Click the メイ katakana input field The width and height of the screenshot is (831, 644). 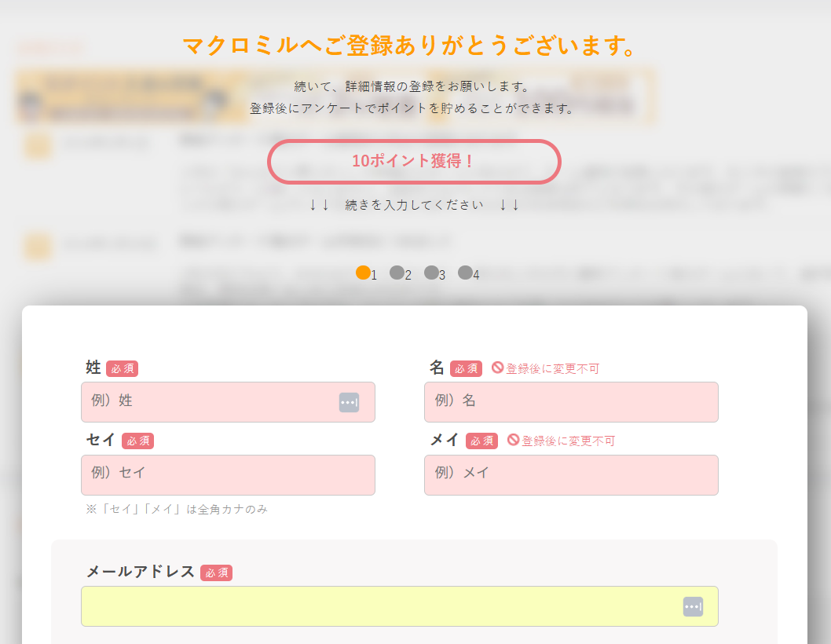(571, 475)
